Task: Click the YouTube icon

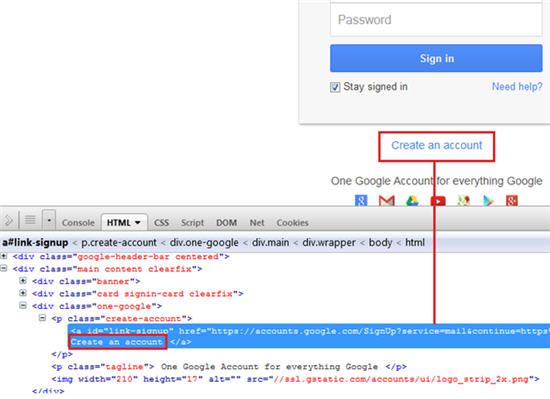Action: point(438,201)
